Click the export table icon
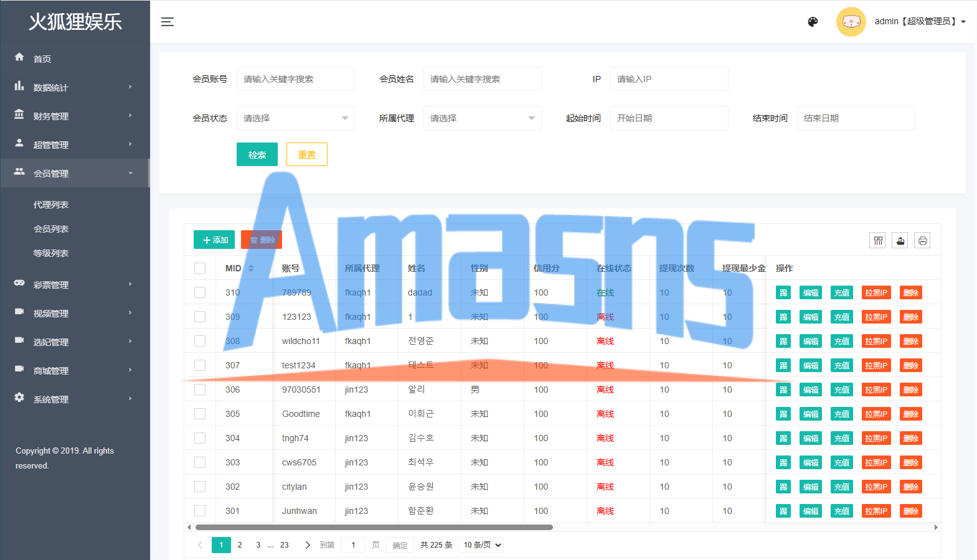Image resolution: width=977 pixels, height=560 pixels. (x=900, y=240)
